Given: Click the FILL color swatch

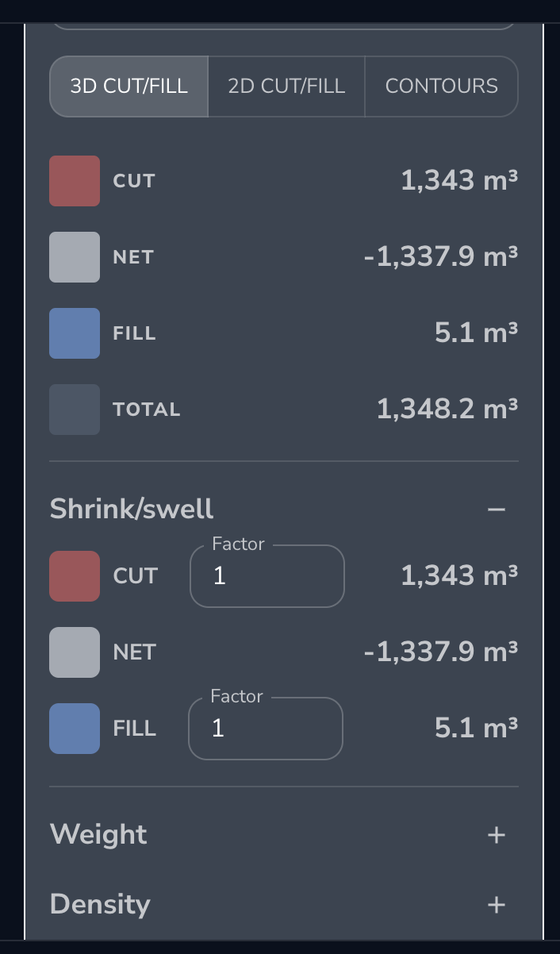Looking at the screenshot, I should point(74,333).
